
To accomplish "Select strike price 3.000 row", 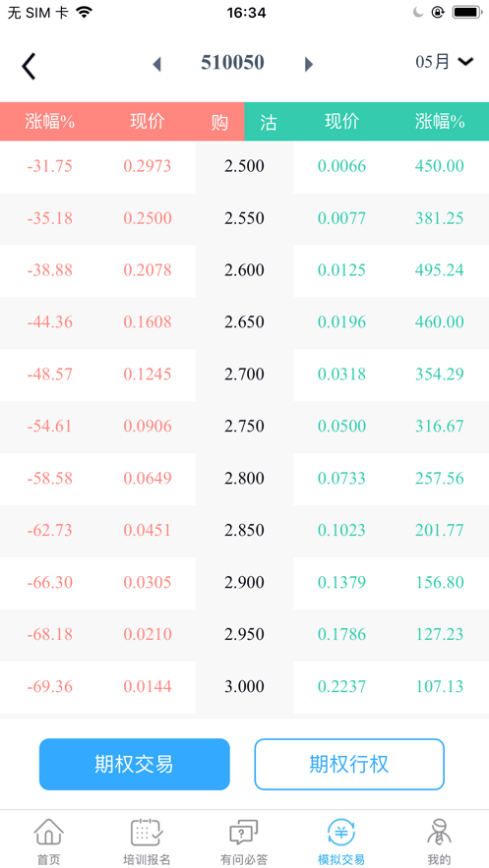I will coord(244,687).
